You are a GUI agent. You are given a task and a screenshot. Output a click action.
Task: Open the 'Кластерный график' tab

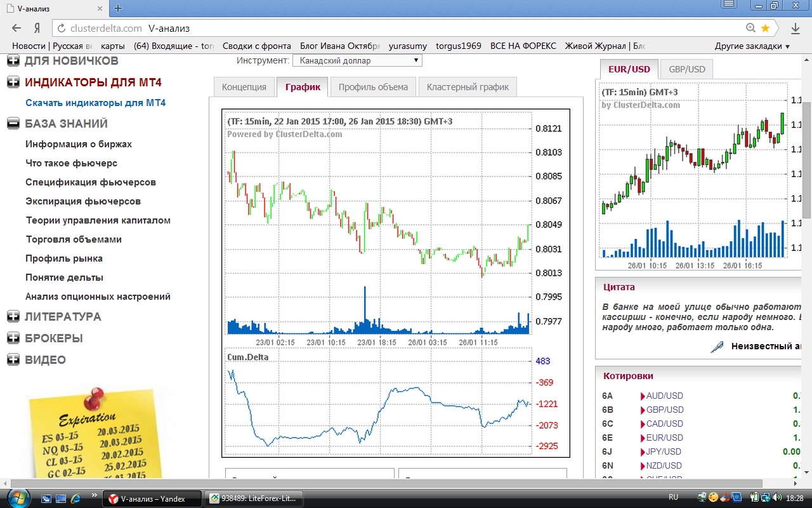468,87
